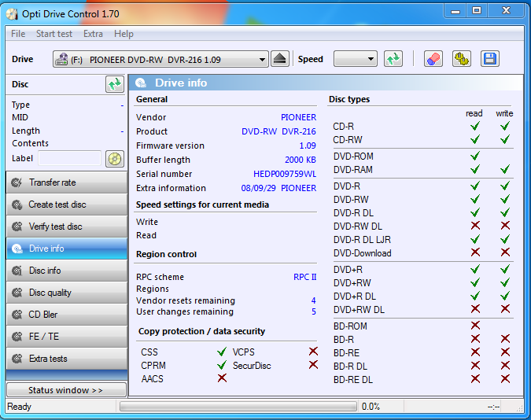Open the Help menu
This screenshot has width=531, height=420.
point(124,34)
